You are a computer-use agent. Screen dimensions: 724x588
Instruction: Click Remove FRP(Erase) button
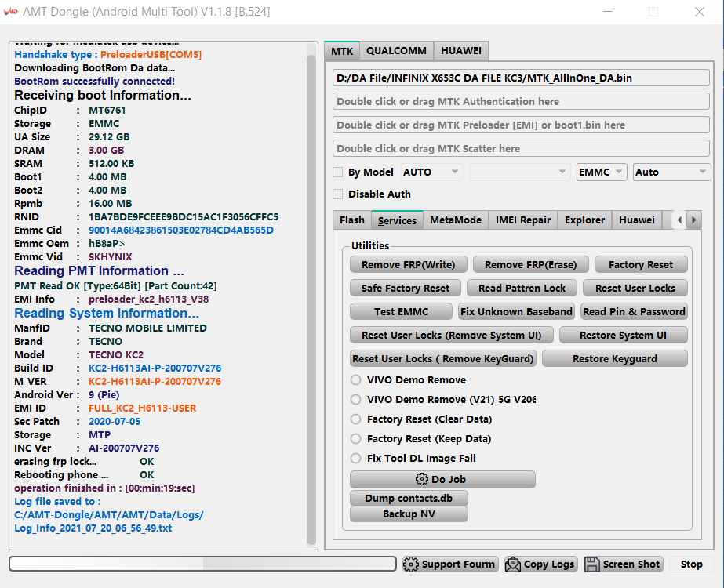(x=530, y=264)
